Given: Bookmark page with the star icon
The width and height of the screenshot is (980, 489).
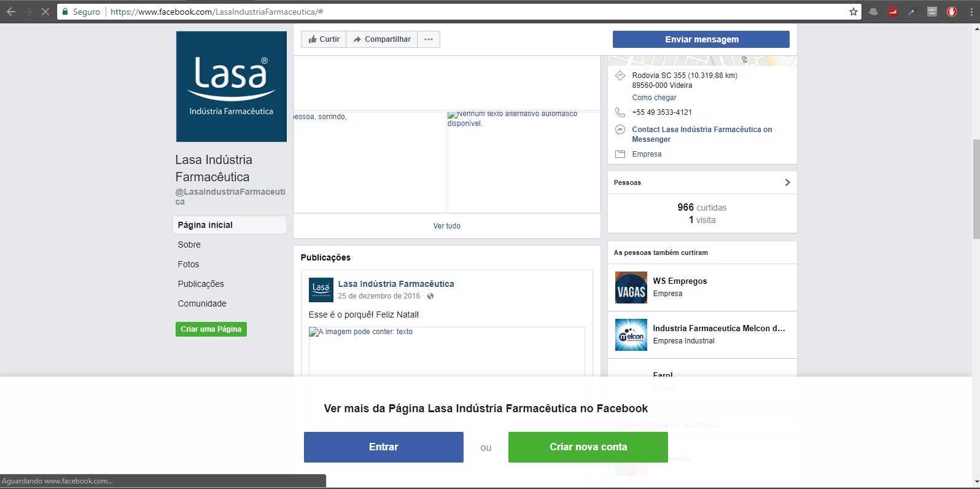Looking at the screenshot, I should pos(854,12).
